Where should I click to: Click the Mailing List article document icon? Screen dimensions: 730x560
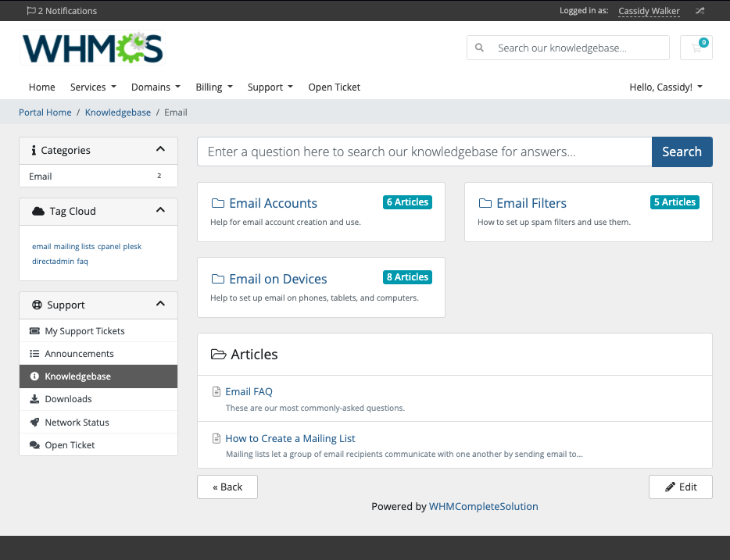click(216, 438)
